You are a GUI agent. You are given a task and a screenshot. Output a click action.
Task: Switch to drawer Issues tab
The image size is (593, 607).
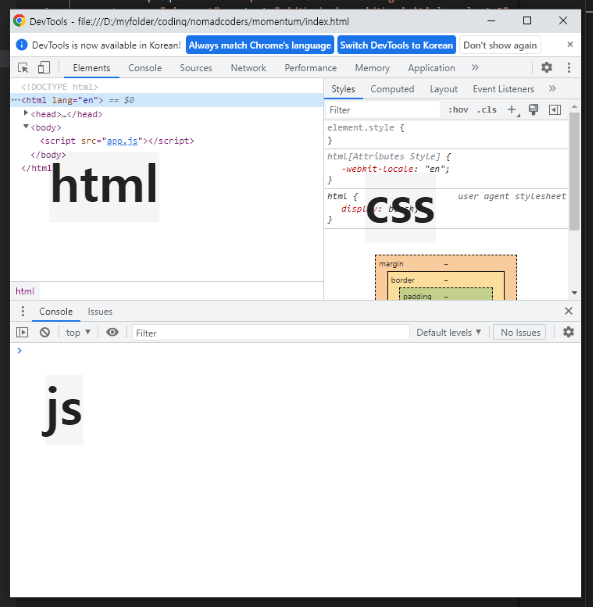(x=100, y=312)
